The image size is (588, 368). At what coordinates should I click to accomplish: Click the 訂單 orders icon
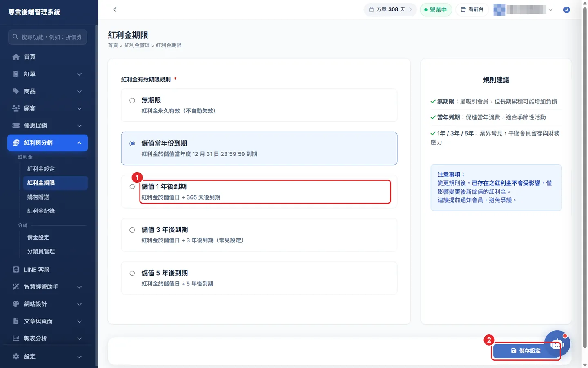pyautogui.click(x=16, y=74)
